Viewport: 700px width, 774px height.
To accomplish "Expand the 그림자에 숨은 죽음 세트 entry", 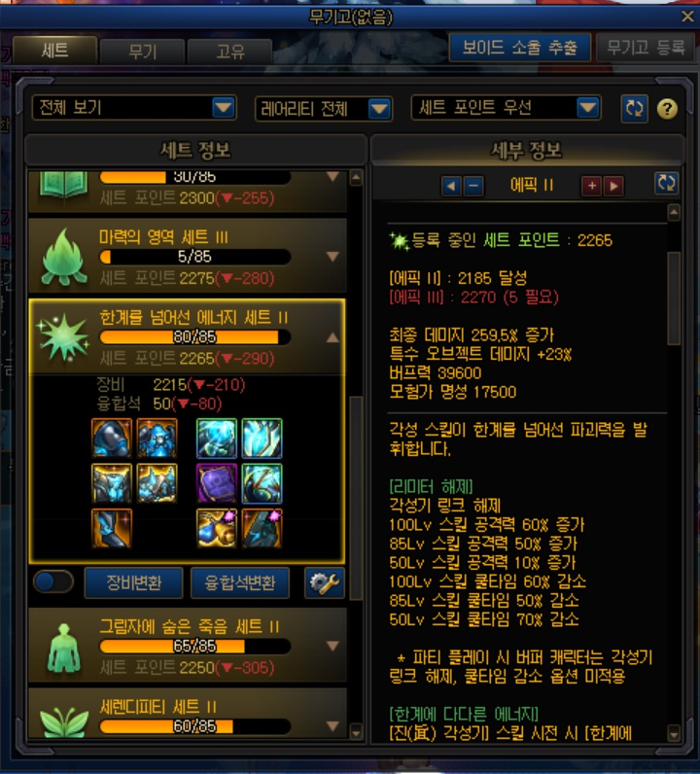I will tap(333, 646).
